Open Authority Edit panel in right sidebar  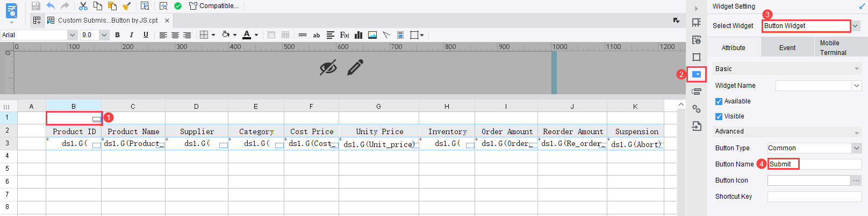pos(697,126)
